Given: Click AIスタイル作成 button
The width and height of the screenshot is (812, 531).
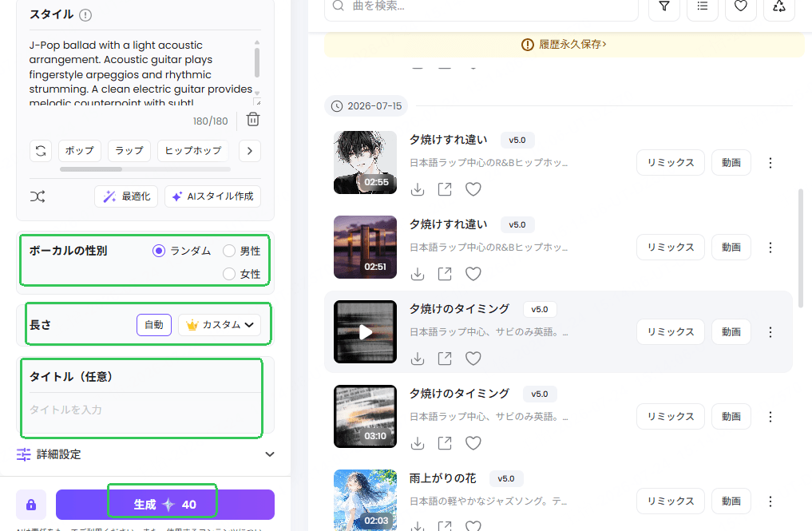Looking at the screenshot, I should pyautogui.click(x=213, y=196).
